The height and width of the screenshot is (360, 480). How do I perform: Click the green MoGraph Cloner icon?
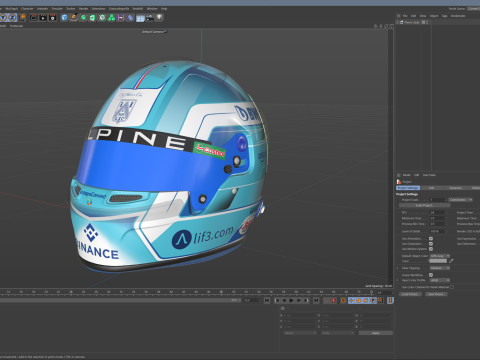click(x=112, y=17)
